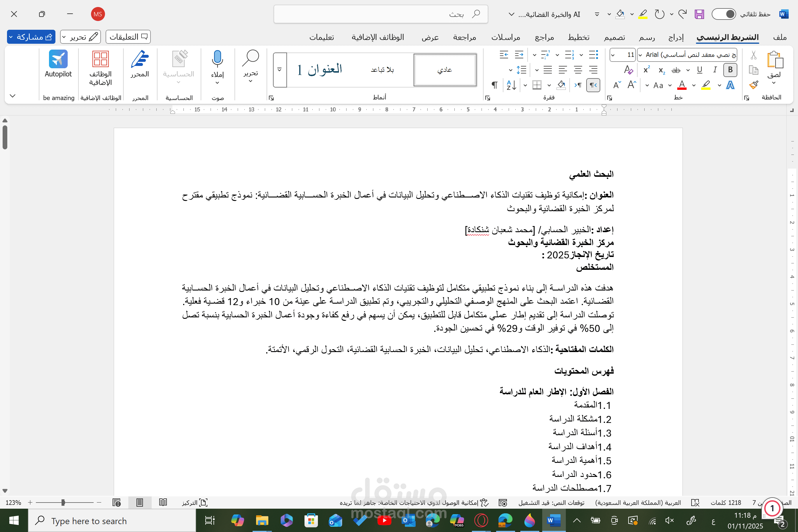Click the numbered list icon
798x532 pixels.
(569, 55)
